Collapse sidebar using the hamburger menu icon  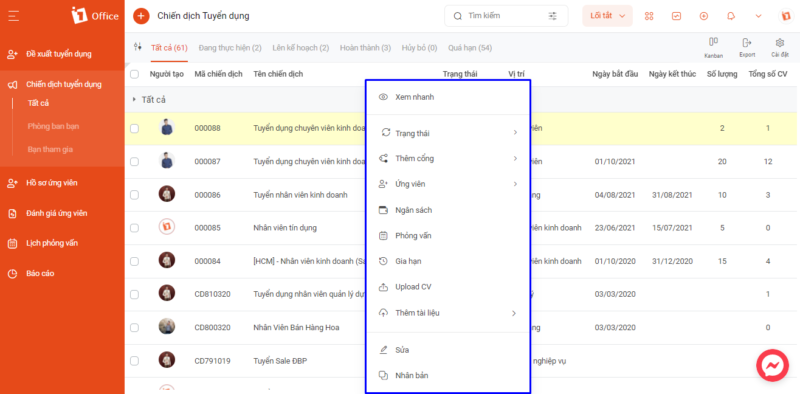pos(14,16)
